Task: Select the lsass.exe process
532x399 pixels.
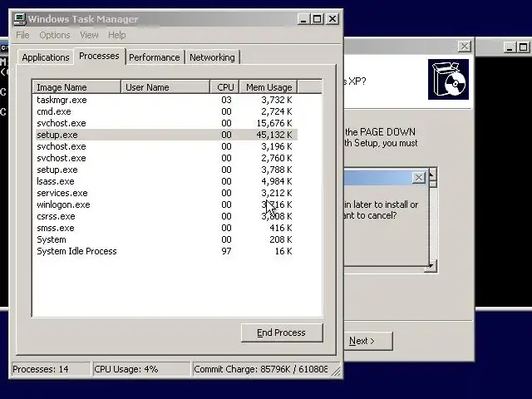Action: 166,181
